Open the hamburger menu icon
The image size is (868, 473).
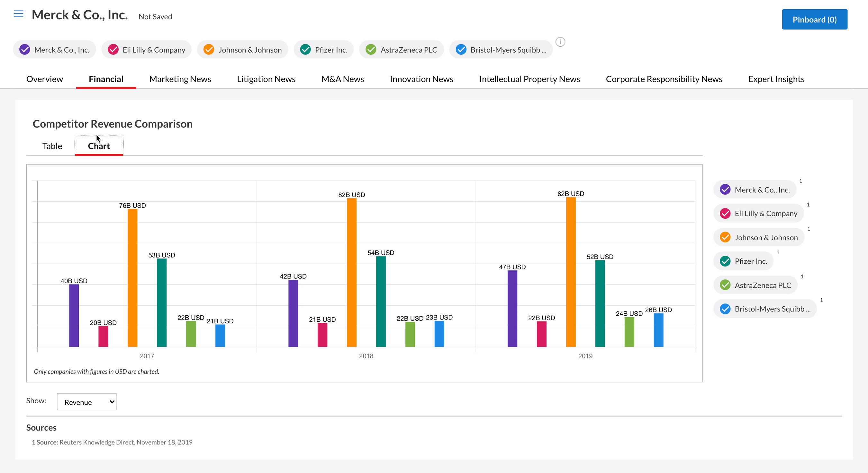pyautogui.click(x=19, y=14)
